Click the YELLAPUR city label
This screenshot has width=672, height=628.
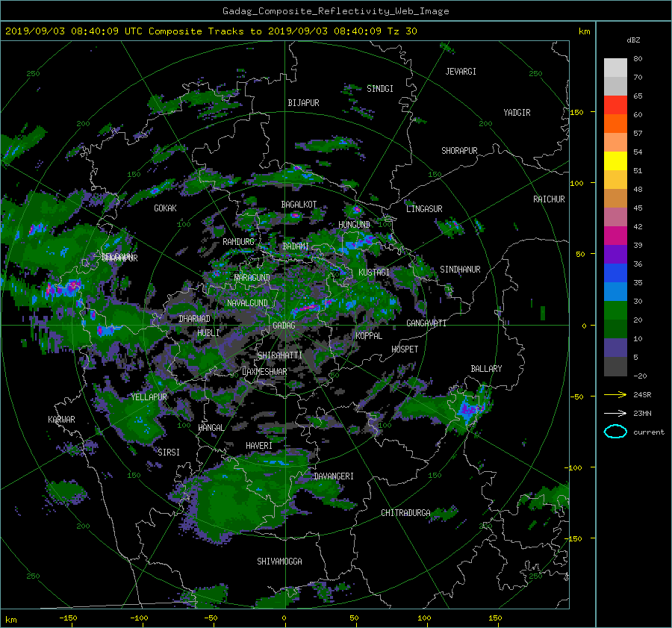click(149, 397)
